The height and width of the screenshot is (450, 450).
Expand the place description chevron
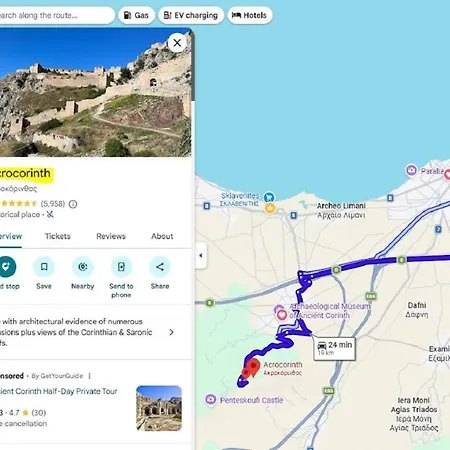[171, 332]
